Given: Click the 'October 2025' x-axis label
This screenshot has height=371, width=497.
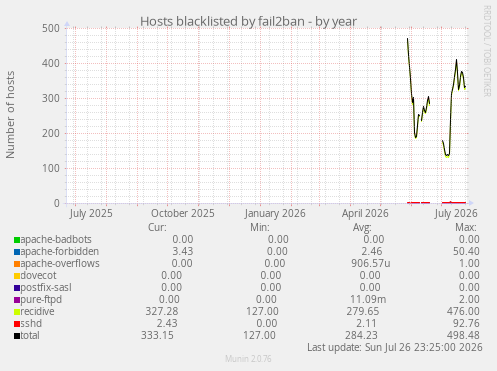Looking at the screenshot, I should click(x=183, y=213).
